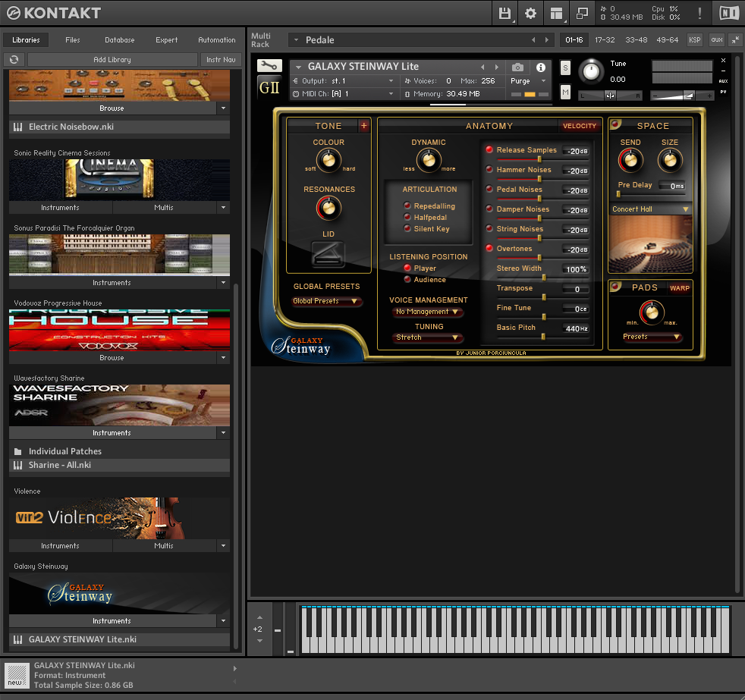Solo the instrument with S button
745x700 pixels.
(565, 68)
